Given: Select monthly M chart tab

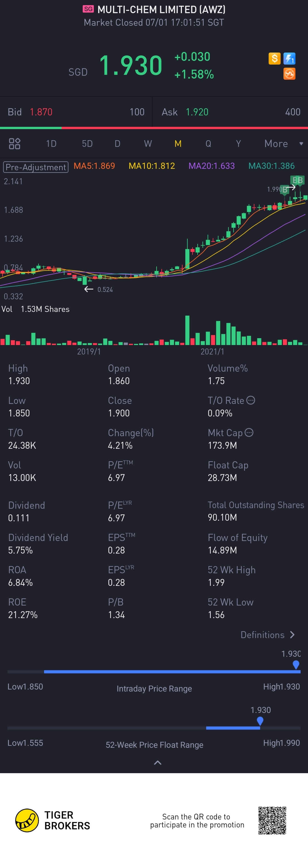Looking at the screenshot, I should click(178, 144).
